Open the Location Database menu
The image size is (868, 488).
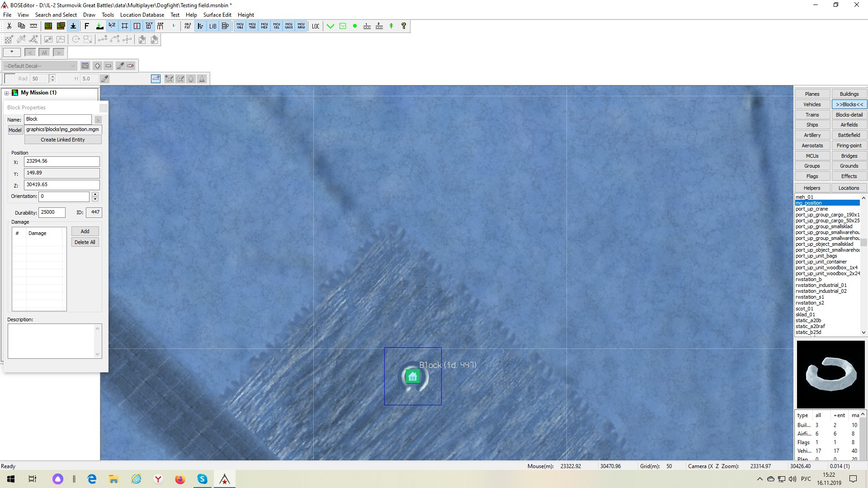click(x=142, y=15)
